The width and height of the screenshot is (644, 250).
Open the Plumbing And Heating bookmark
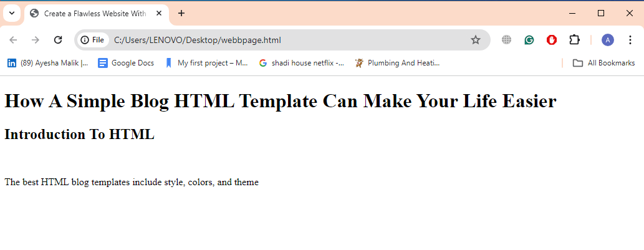click(x=397, y=63)
